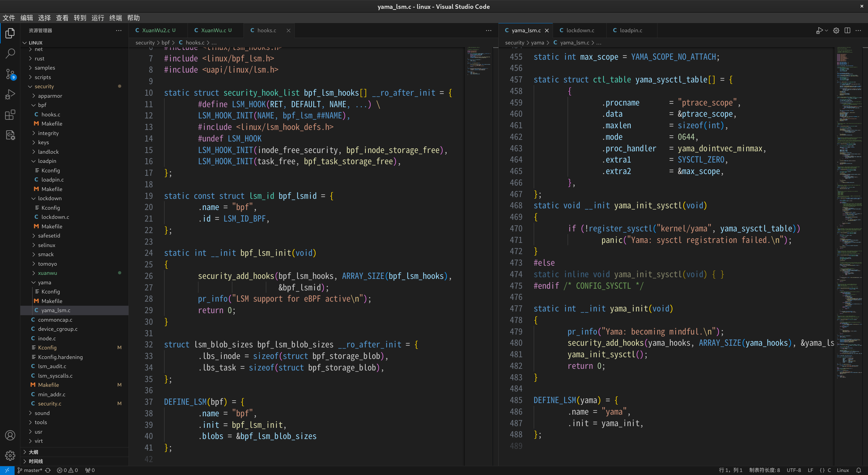868x475 pixels.
Task: Open the bottom activity bar code-search icon
Action: 10,135
